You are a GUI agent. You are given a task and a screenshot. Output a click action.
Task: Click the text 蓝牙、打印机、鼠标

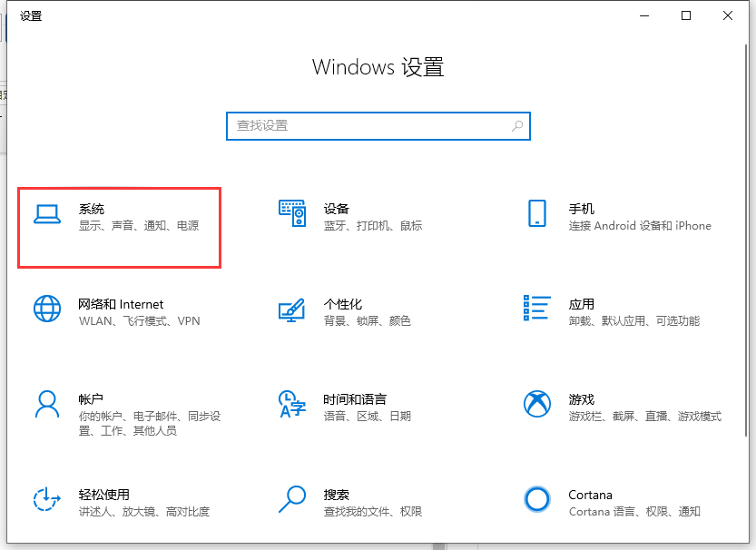[373, 226]
